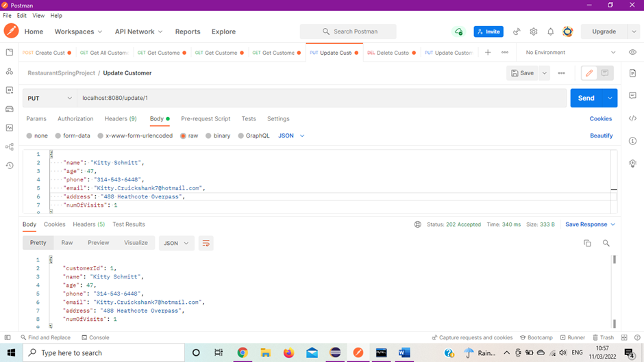Open documentation icon in right sidebar
Viewport: 644px width, 362px height.
pyautogui.click(x=632, y=73)
